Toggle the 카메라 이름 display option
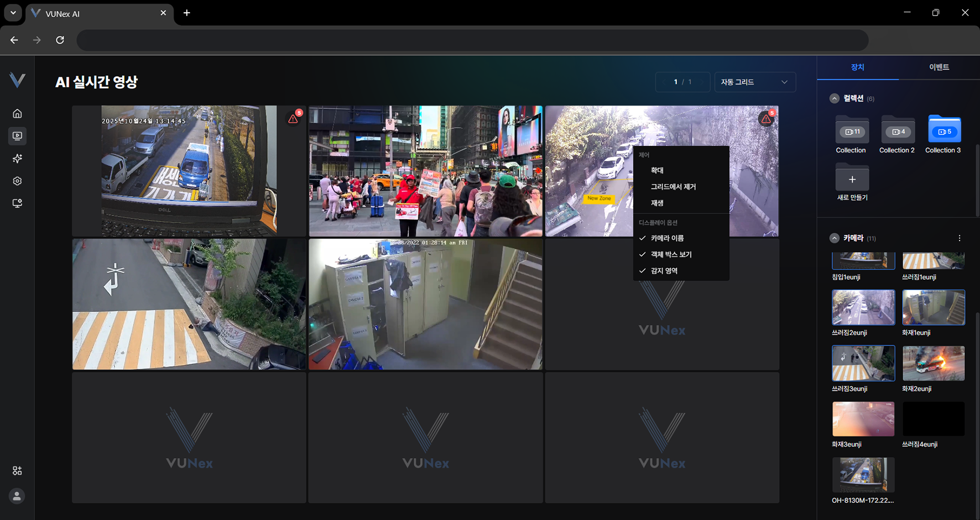The width and height of the screenshot is (980, 520). [667, 238]
